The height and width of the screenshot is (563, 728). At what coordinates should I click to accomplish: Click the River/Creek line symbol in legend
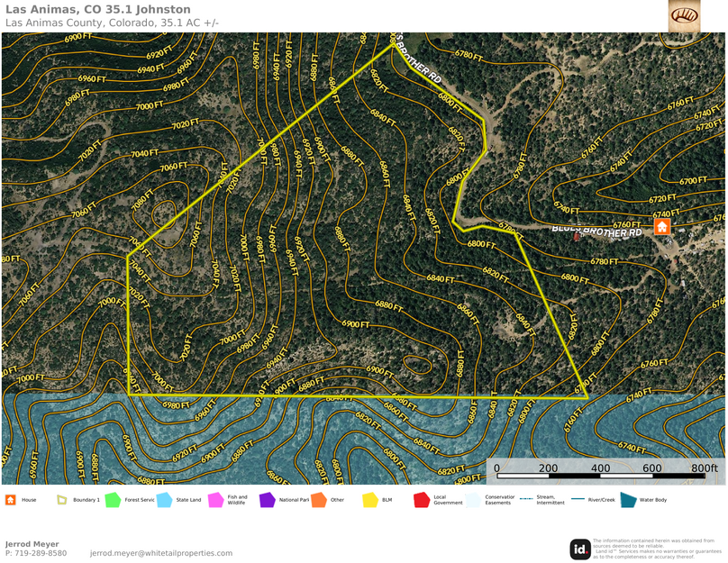(x=578, y=500)
